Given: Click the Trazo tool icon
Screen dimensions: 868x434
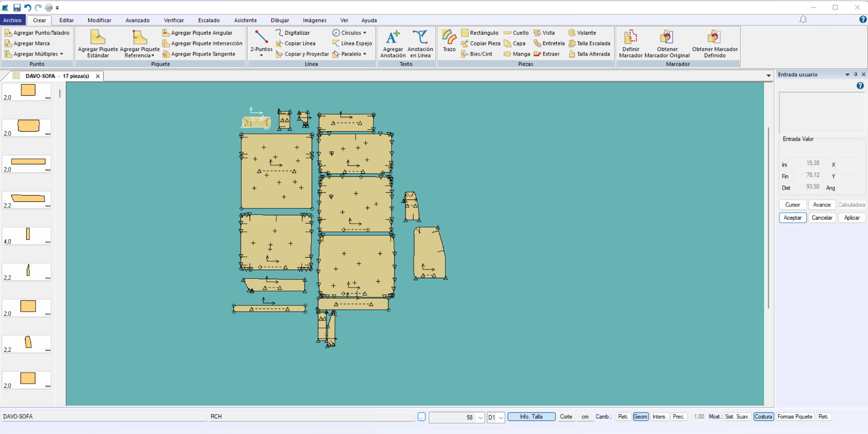Looking at the screenshot, I should [x=449, y=40].
